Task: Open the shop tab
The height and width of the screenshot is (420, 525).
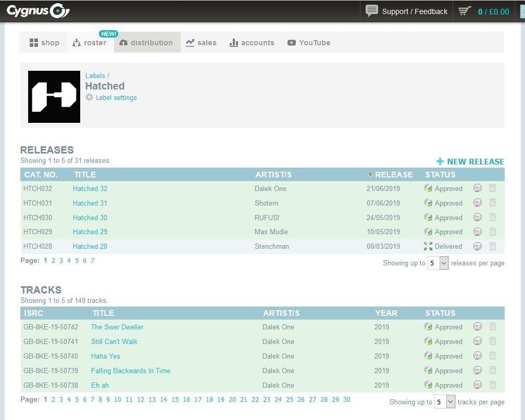Action: tap(45, 43)
